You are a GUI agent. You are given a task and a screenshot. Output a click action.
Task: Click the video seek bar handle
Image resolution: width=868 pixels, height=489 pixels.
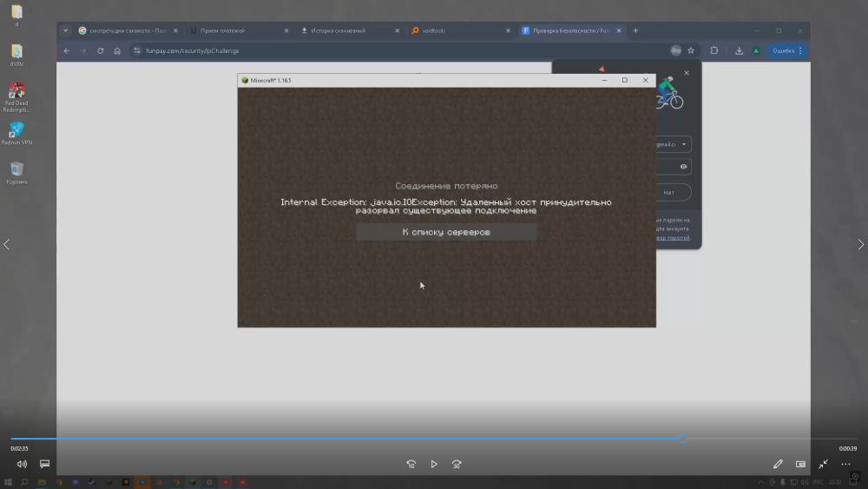683,439
